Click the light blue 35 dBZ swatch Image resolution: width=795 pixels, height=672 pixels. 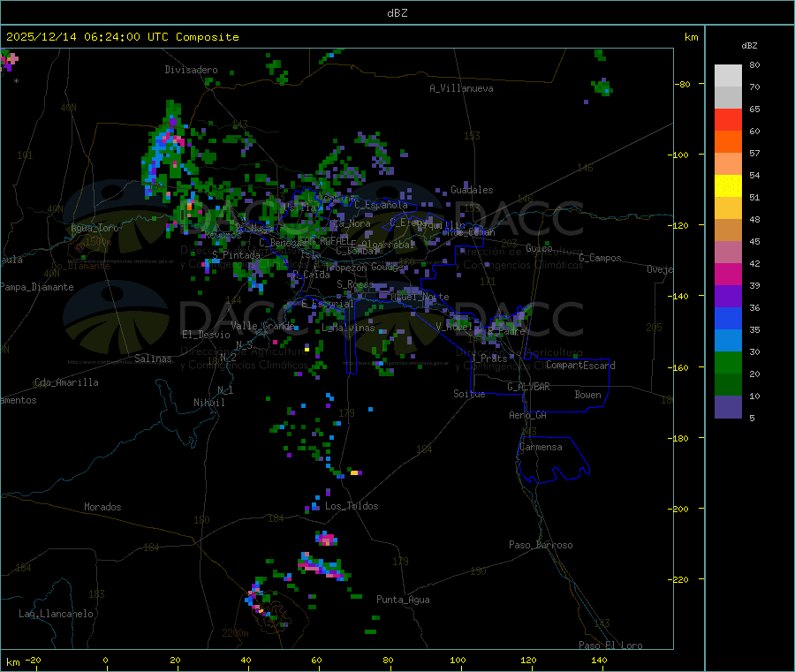pos(728,341)
